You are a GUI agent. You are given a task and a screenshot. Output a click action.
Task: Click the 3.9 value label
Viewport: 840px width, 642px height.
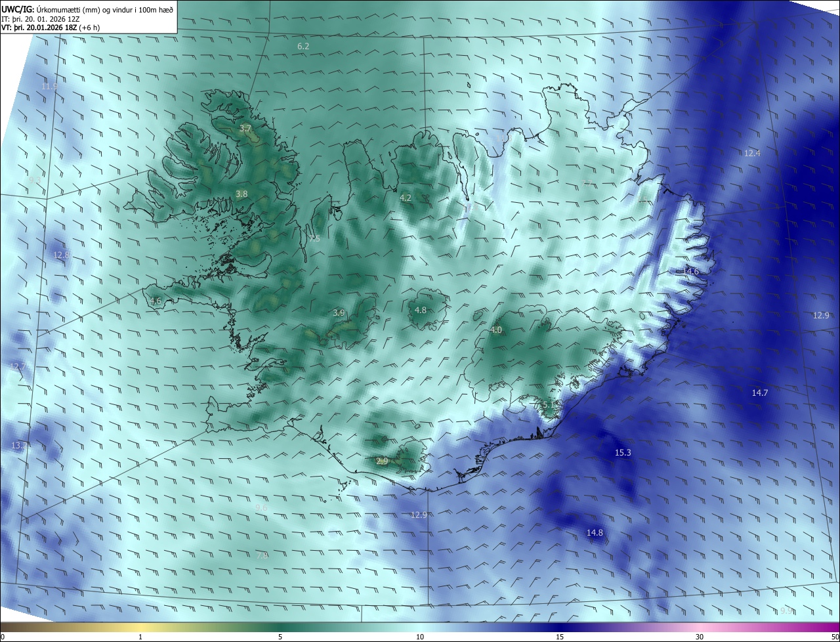(339, 312)
